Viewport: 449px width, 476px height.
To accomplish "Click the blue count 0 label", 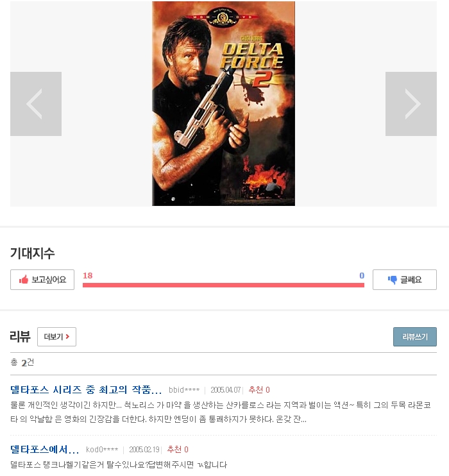I will [x=362, y=276].
